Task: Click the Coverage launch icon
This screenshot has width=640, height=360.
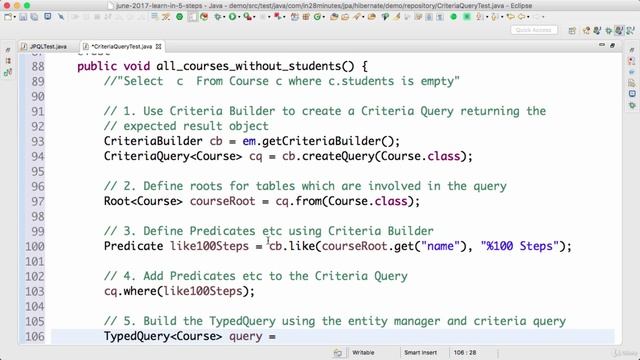Action: point(247,17)
